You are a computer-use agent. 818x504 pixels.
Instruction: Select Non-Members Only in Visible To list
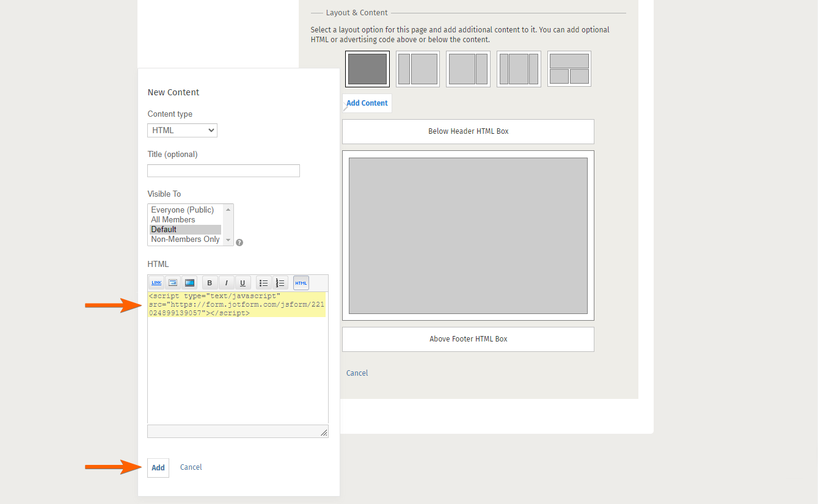pyautogui.click(x=186, y=239)
